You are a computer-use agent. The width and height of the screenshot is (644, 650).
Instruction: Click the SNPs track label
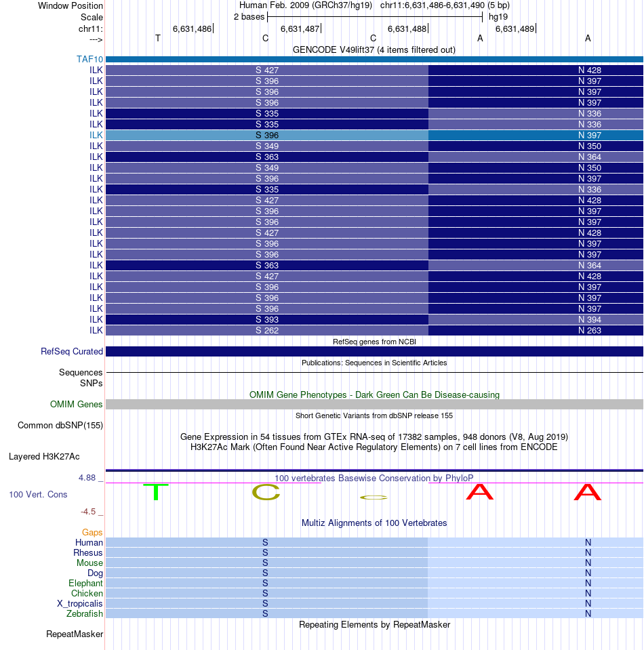point(92,383)
